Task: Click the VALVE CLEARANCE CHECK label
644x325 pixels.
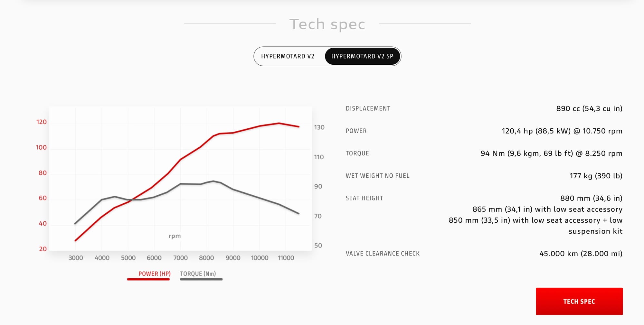Action: pyautogui.click(x=383, y=254)
